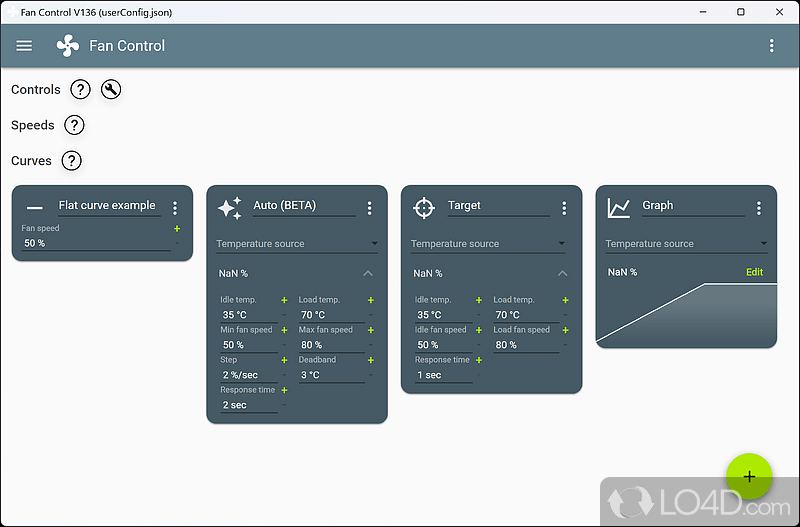Screen dimensions: 800x527
Task: Click the Speeds section heading
Action: coord(33,126)
